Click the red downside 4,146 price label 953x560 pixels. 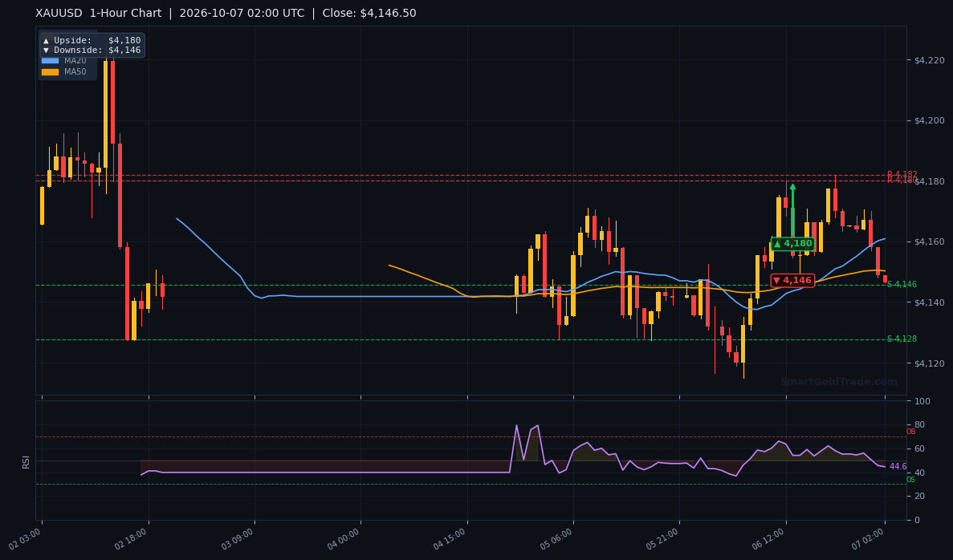point(792,280)
